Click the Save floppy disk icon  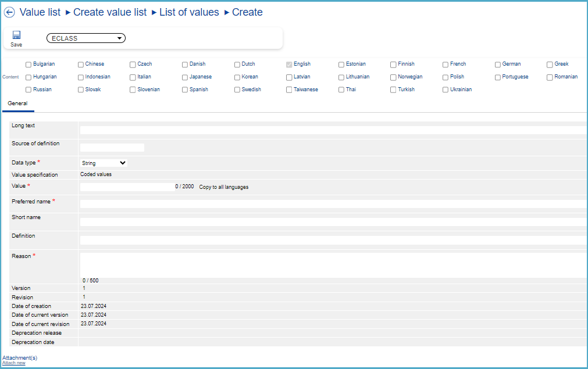tap(16, 35)
